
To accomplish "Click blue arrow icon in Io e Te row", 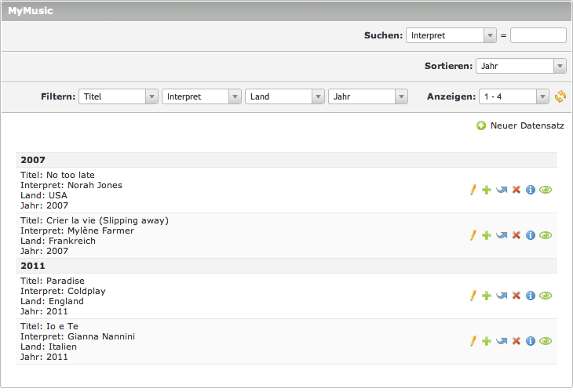I will (x=502, y=341).
